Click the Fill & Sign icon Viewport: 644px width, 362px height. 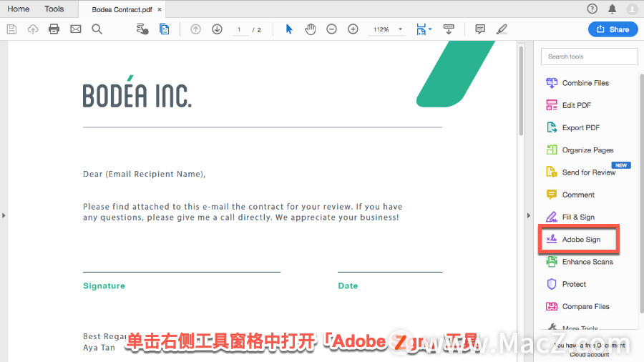coord(552,217)
